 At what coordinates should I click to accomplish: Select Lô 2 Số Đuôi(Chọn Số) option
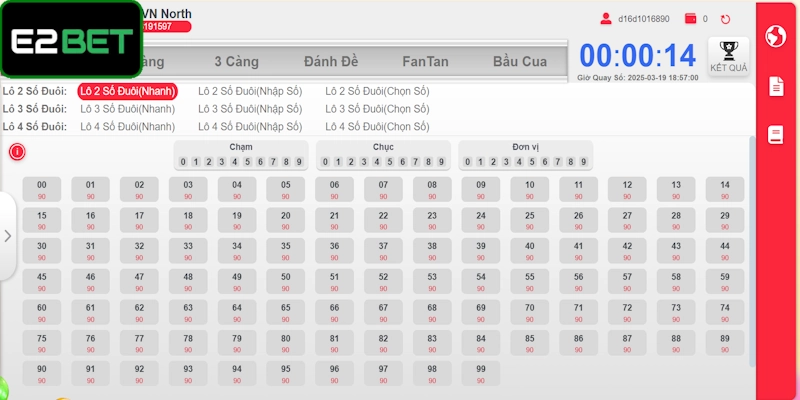point(378,91)
